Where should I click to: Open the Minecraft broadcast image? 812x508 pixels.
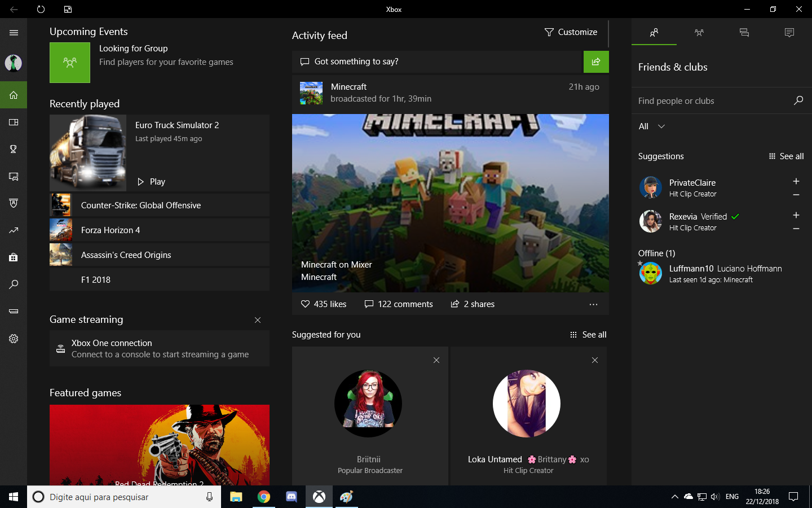(x=451, y=203)
